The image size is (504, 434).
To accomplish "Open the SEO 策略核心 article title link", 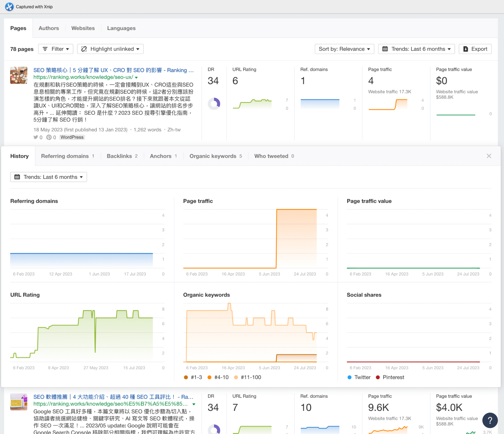I will coord(113,70).
